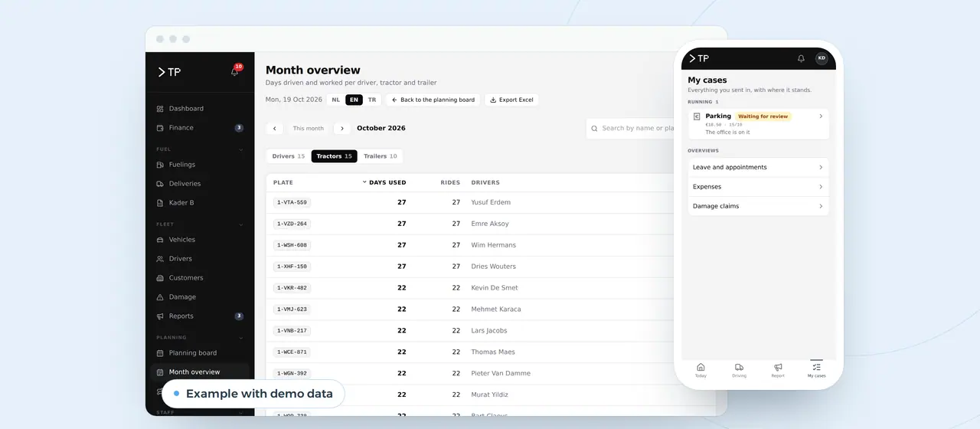The height and width of the screenshot is (429, 980).
Task: Go to the next month
Action: click(342, 129)
